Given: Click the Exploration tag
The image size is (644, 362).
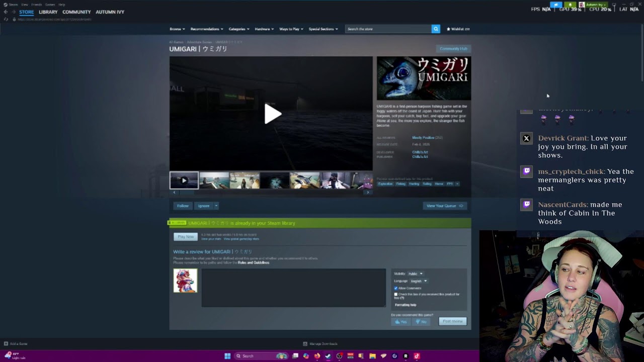Looking at the screenshot, I should click(385, 184).
